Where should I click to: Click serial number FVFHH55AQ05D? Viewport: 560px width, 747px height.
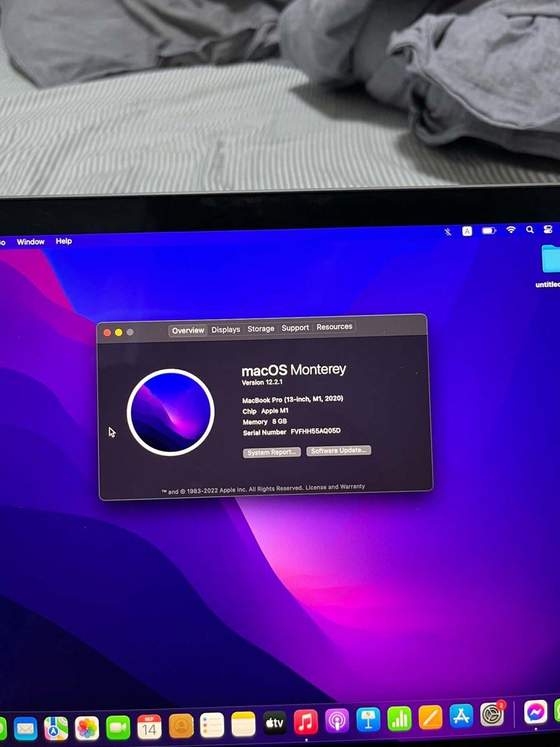pyautogui.click(x=316, y=431)
